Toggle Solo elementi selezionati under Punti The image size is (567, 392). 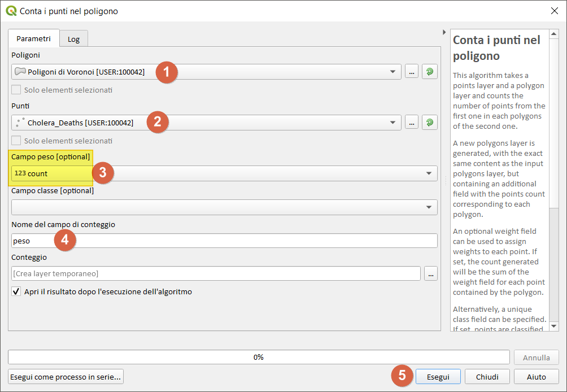click(16, 141)
